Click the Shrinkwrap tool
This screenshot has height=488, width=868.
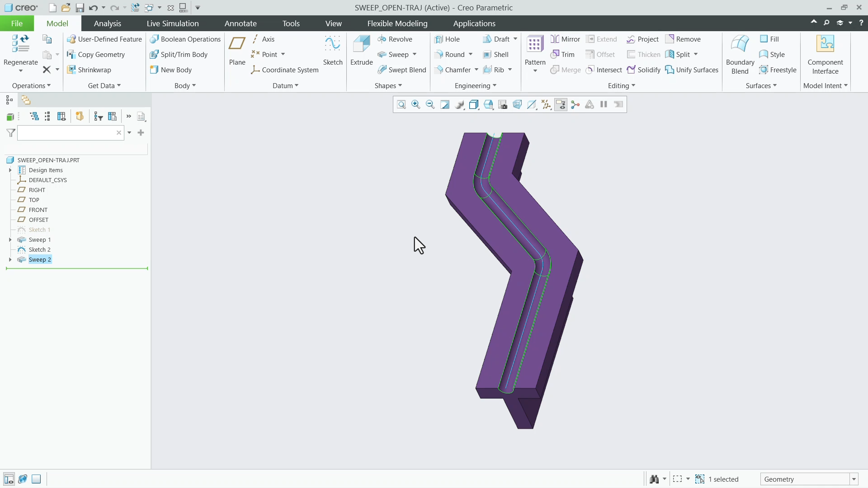click(89, 70)
